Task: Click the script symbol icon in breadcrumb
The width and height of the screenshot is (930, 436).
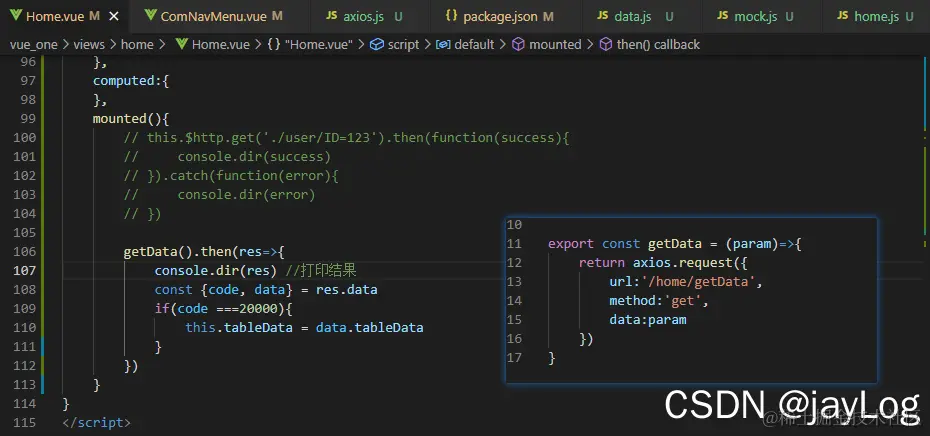Action: point(377,44)
